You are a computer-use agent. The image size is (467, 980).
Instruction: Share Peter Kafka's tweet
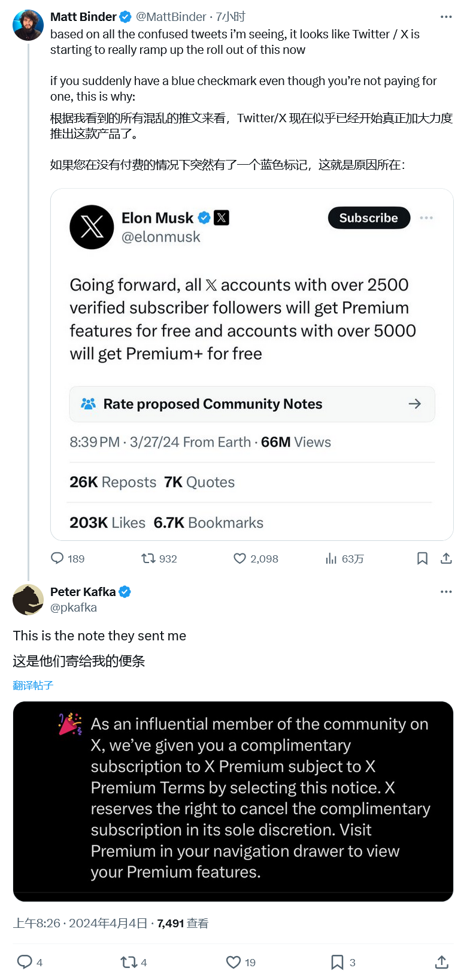click(442, 962)
